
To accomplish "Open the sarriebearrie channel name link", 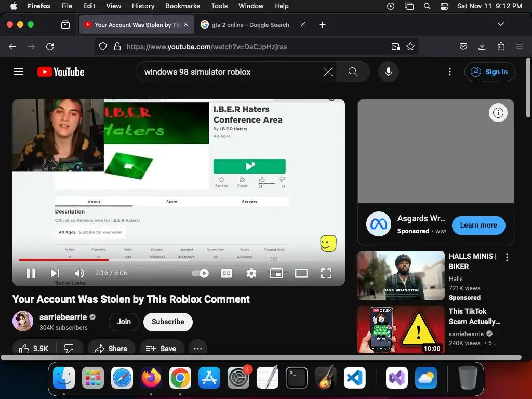I will [x=63, y=317].
